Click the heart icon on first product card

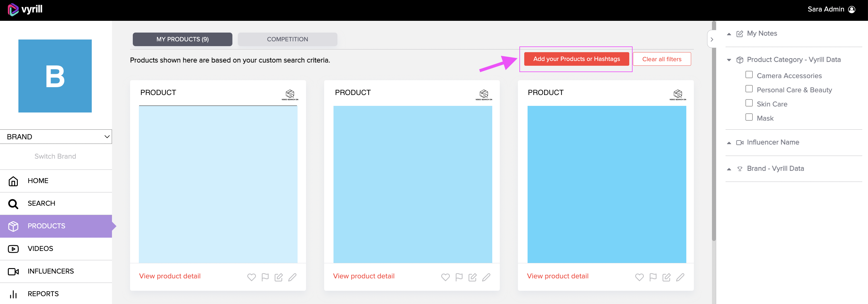point(251,277)
